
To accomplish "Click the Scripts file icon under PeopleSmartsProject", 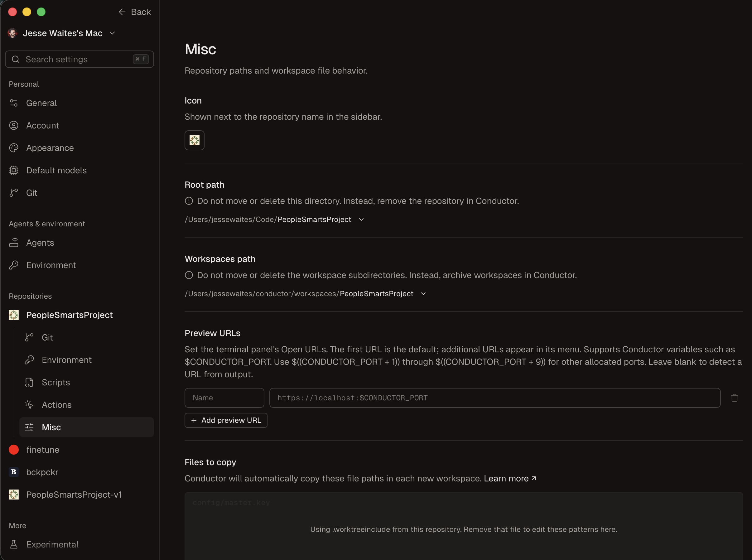I will [29, 382].
